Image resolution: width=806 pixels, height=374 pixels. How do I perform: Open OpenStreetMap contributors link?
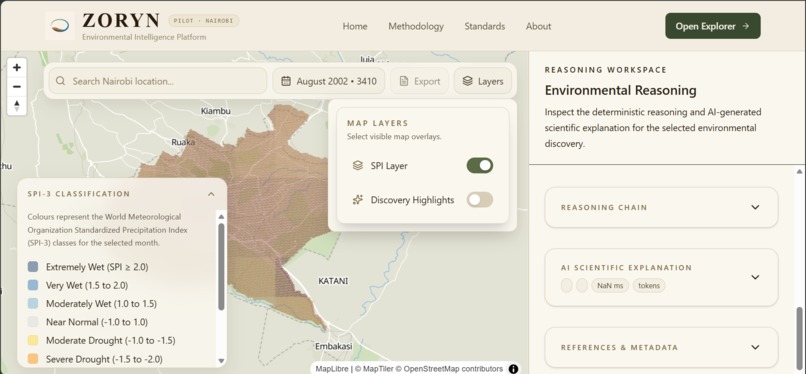[449, 369]
